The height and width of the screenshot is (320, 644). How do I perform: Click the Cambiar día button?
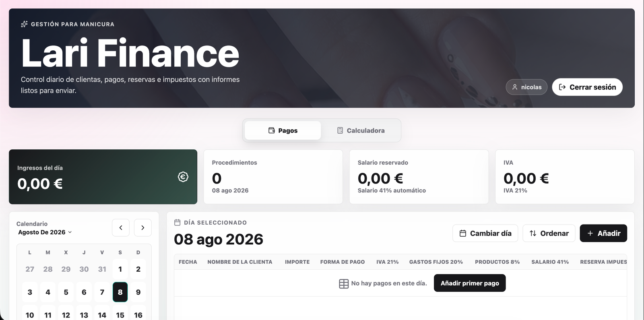point(485,233)
